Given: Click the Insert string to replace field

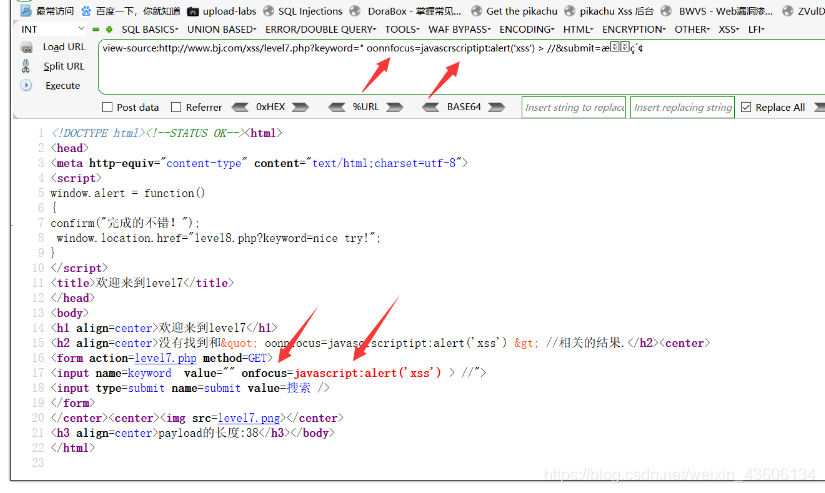Looking at the screenshot, I should tap(574, 107).
